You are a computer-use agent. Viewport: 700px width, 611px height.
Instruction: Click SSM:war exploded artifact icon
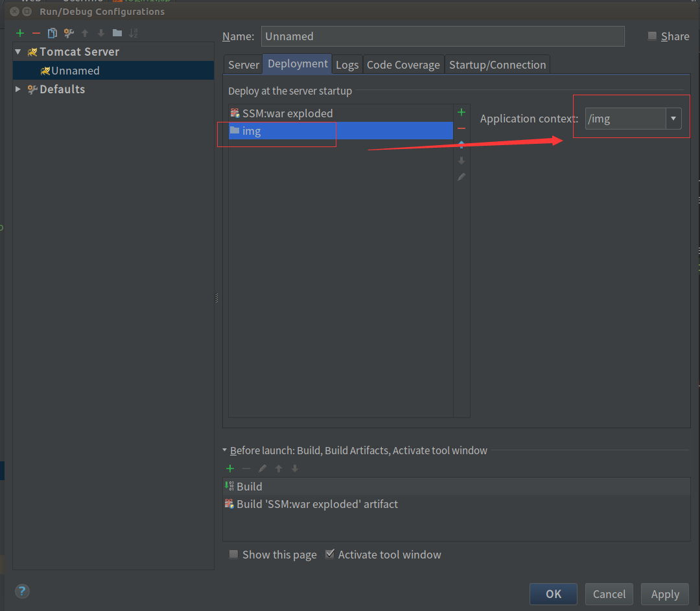coord(235,113)
